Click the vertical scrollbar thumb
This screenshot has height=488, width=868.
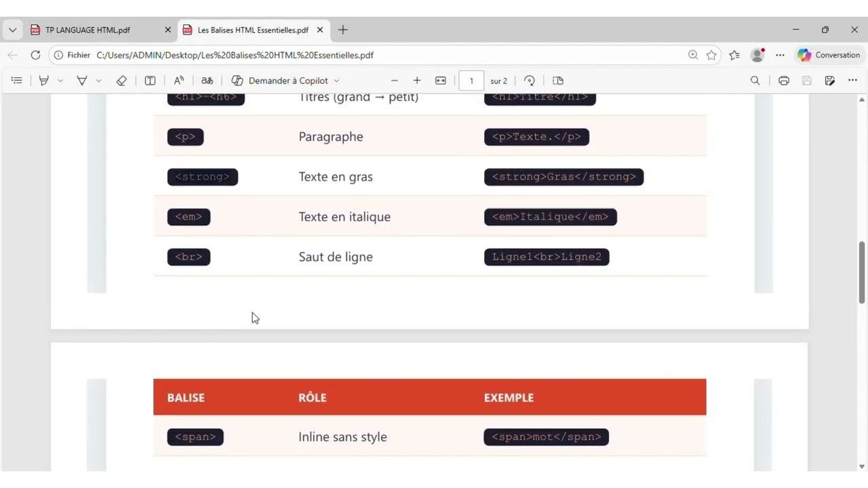pos(862,272)
